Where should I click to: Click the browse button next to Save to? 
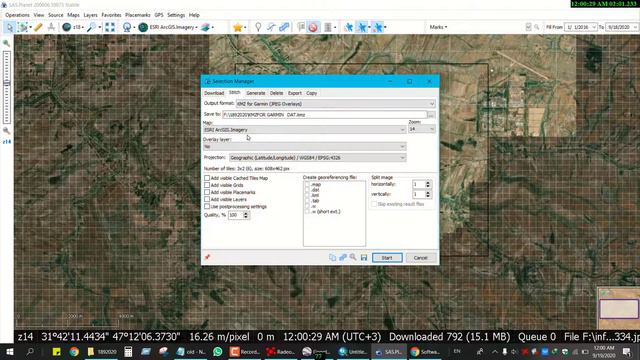coord(431,115)
